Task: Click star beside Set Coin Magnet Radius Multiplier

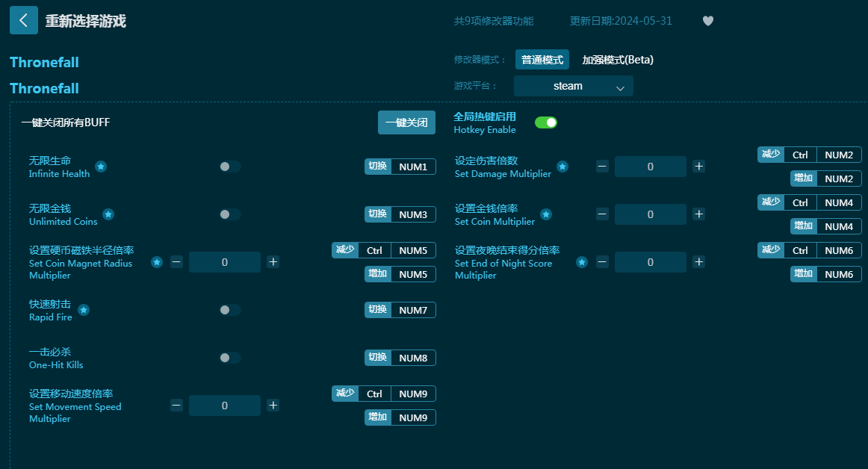Action: click(x=157, y=262)
